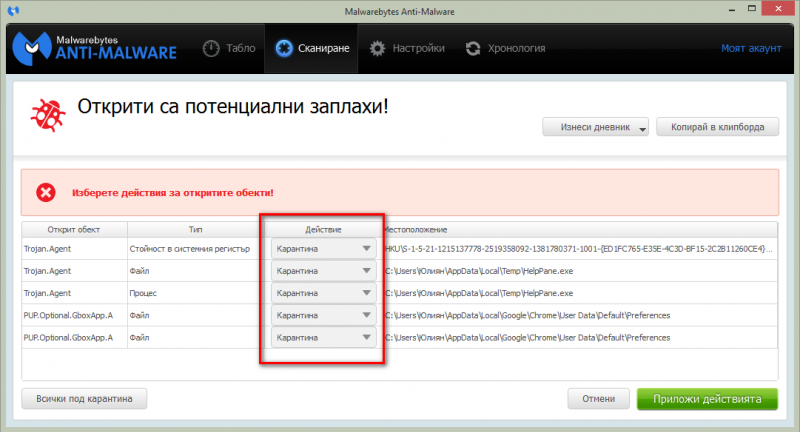The width and height of the screenshot is (800, 432).
Task: Click the red bug threat icon
Action: coord(48,115)
